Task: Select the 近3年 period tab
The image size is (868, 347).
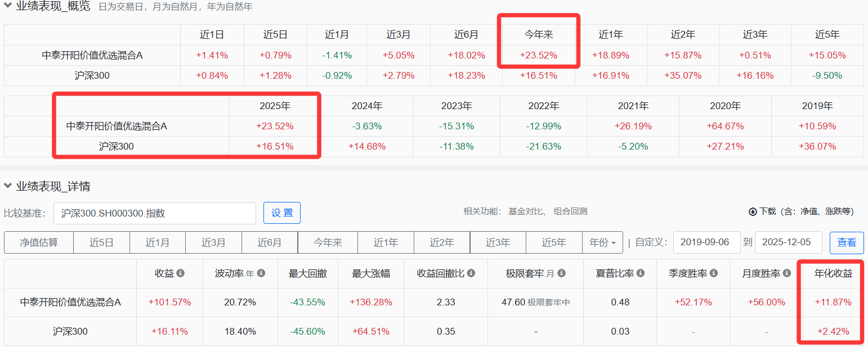Action: 498,242
